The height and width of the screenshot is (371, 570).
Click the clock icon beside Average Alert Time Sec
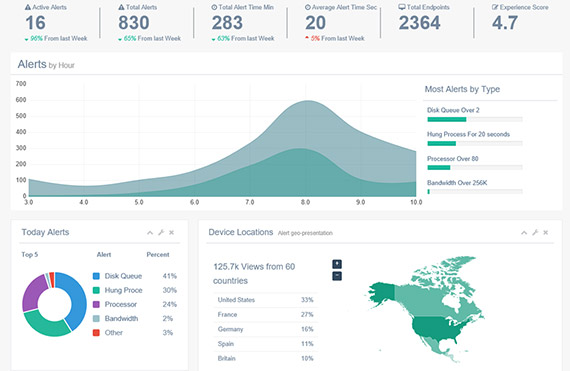pyautogui.click(x=308, y=7)
